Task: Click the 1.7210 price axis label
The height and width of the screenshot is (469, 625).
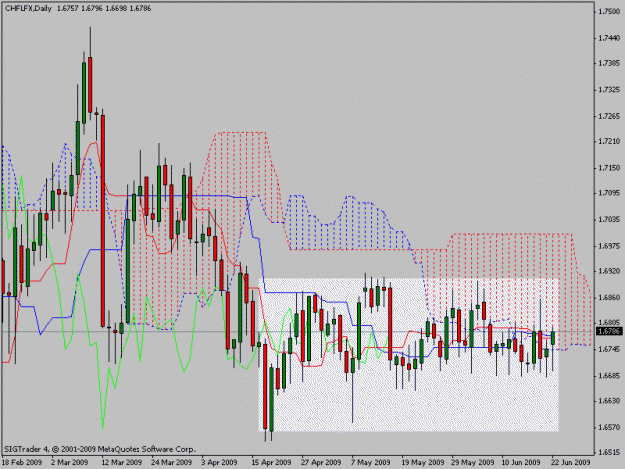Action: click(609, 141)
